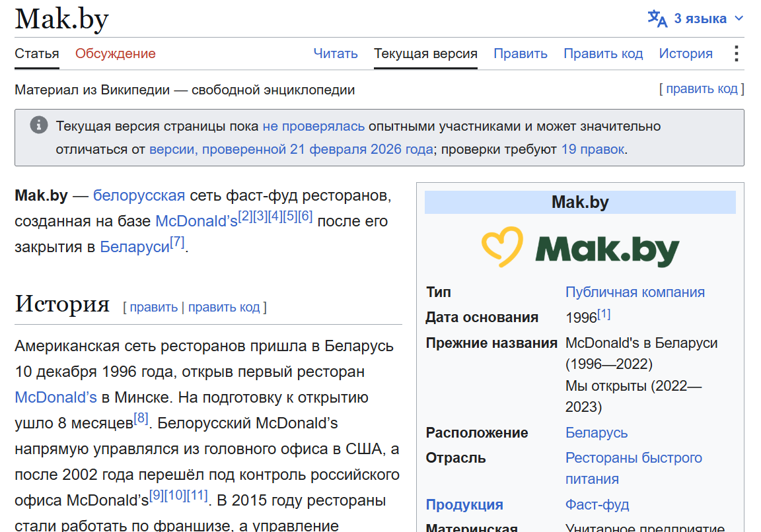Switch to the 'Статья' tab
This screenshot has width=761, height=532.
(x=37, y=53)
